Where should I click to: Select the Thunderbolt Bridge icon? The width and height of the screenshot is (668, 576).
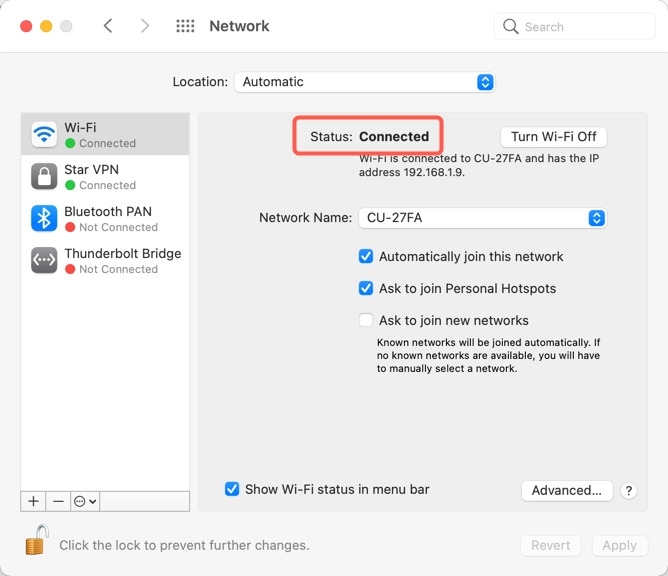[x=44, y=260]
